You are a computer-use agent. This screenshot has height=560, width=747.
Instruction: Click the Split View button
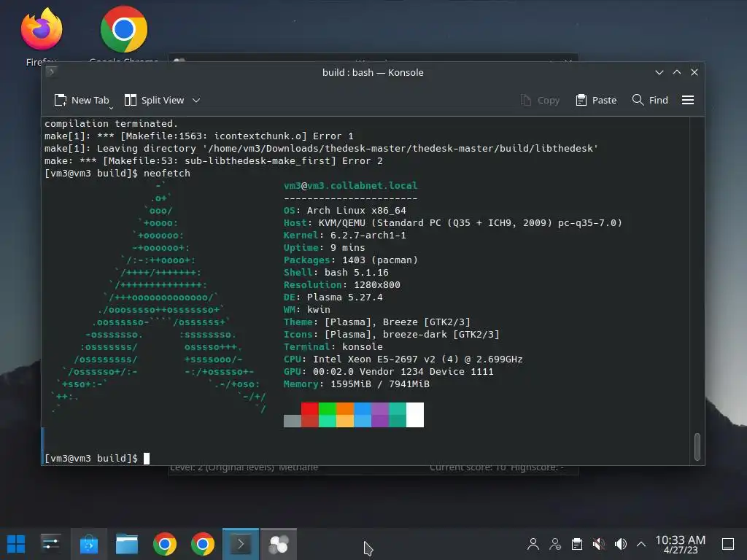point(154,101)
